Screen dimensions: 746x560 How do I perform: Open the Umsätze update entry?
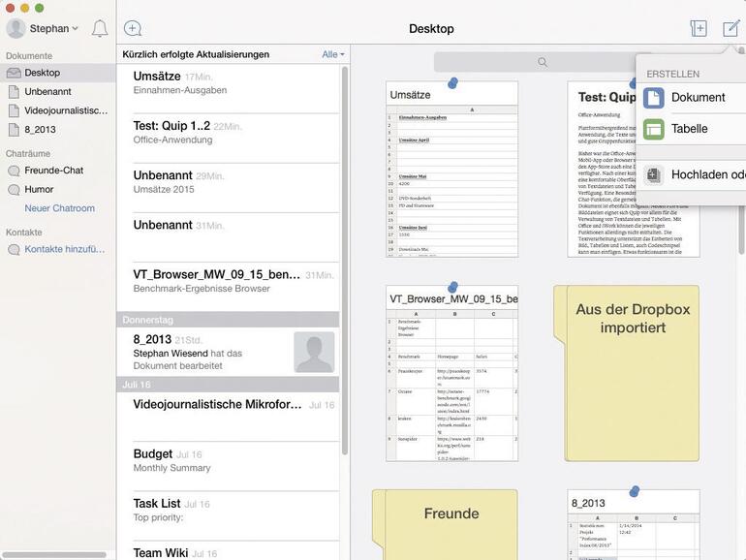[229, 88]
